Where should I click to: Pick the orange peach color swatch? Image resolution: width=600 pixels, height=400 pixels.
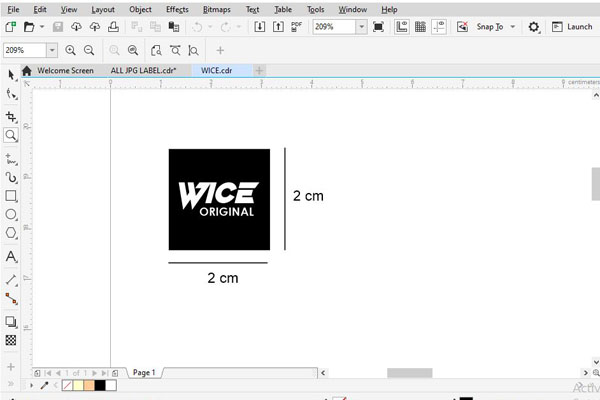point(89,385)
